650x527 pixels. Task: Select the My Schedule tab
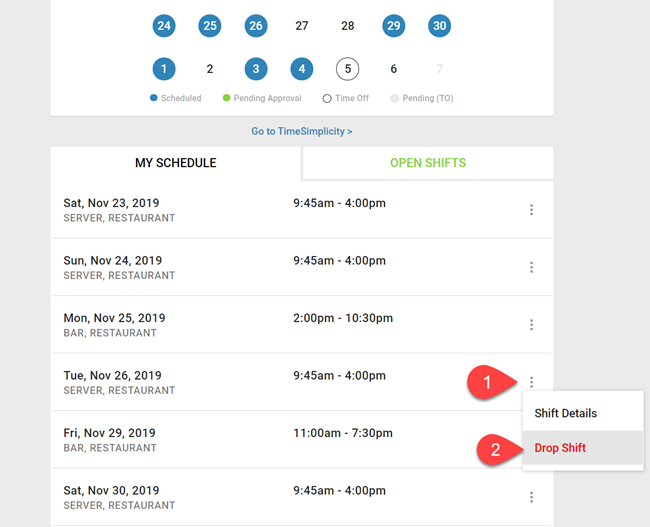pyautogui.click(x=176, y=163)
